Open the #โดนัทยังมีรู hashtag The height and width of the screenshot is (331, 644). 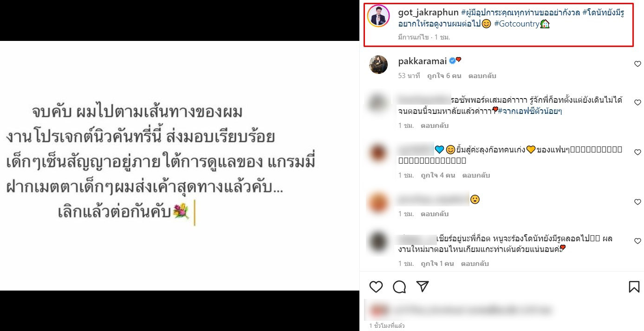(603, 13)
